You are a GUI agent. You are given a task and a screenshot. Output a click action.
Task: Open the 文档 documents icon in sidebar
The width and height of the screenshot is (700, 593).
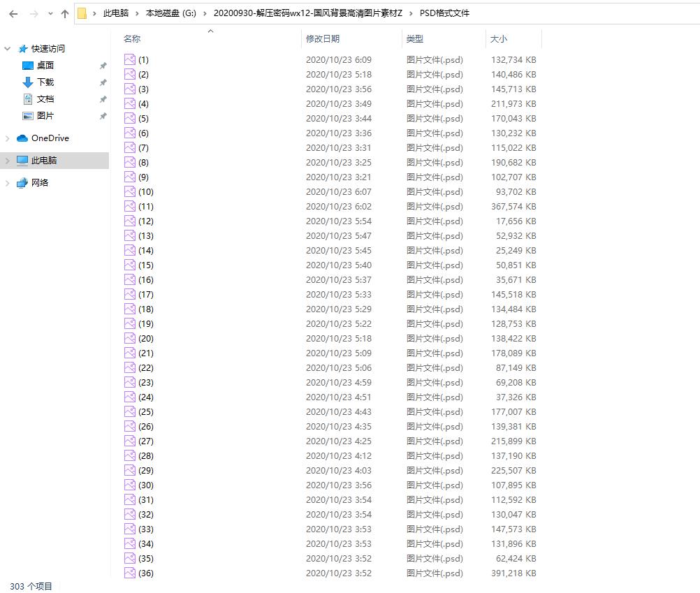point(28,99)
